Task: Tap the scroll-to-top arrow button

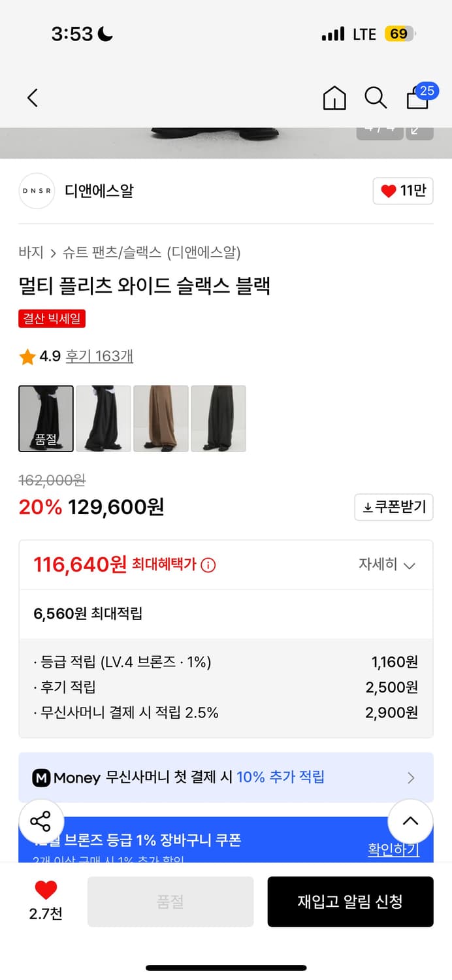Action: pos(410,821)
